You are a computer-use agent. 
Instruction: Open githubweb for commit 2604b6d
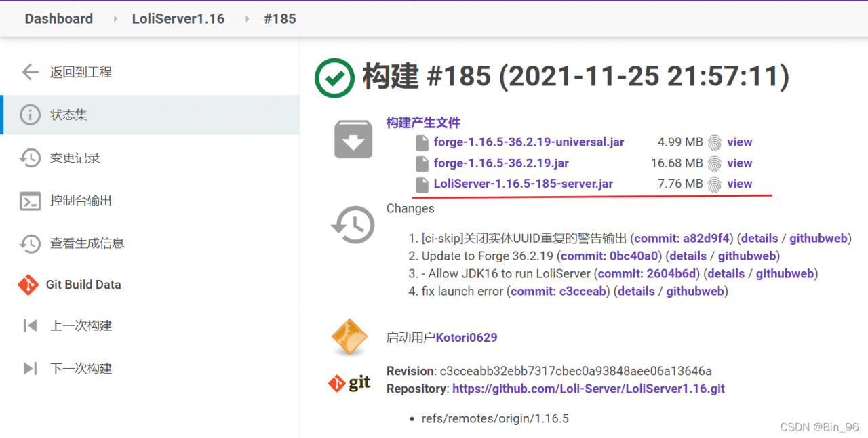[785, 274]
